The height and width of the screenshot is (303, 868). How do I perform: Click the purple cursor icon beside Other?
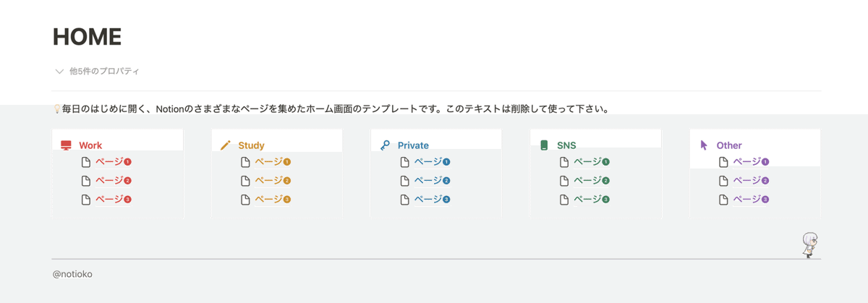[x=705, y=145]
